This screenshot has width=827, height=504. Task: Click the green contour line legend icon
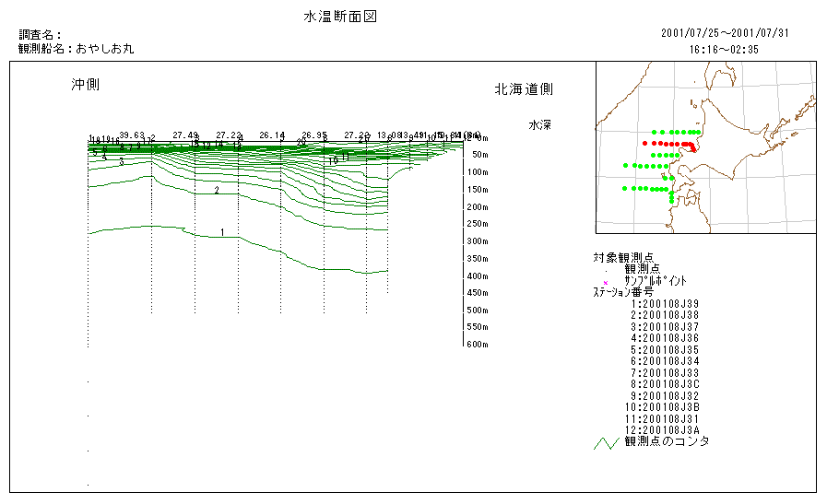tap(606, 443)
